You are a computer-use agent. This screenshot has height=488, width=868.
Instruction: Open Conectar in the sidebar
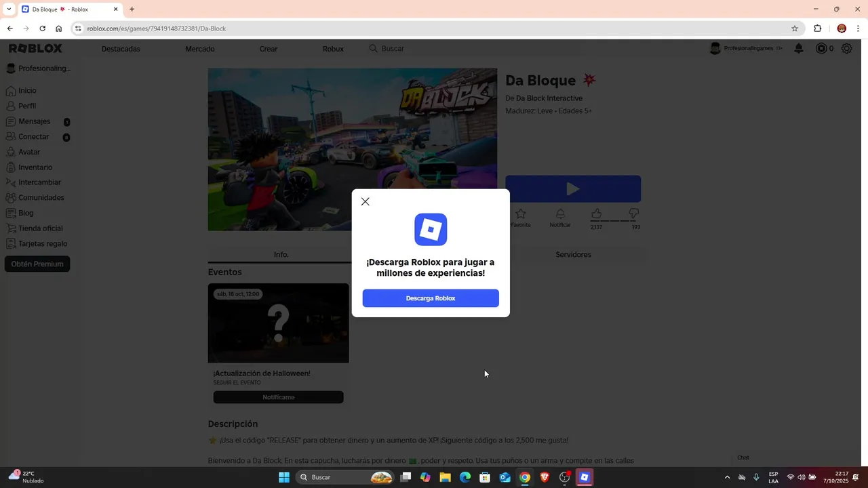34,137
